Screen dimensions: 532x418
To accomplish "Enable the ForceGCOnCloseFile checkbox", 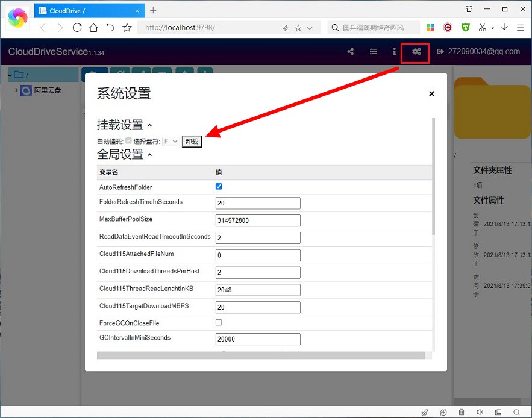I will pyautogui.click(x=219, y=323).
